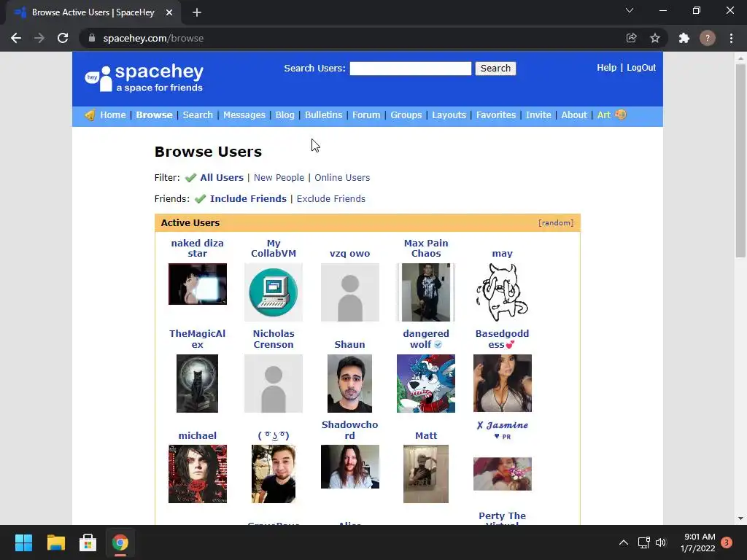
Task: Click Shadowchord user name
Action: click(x=349, y=430)
